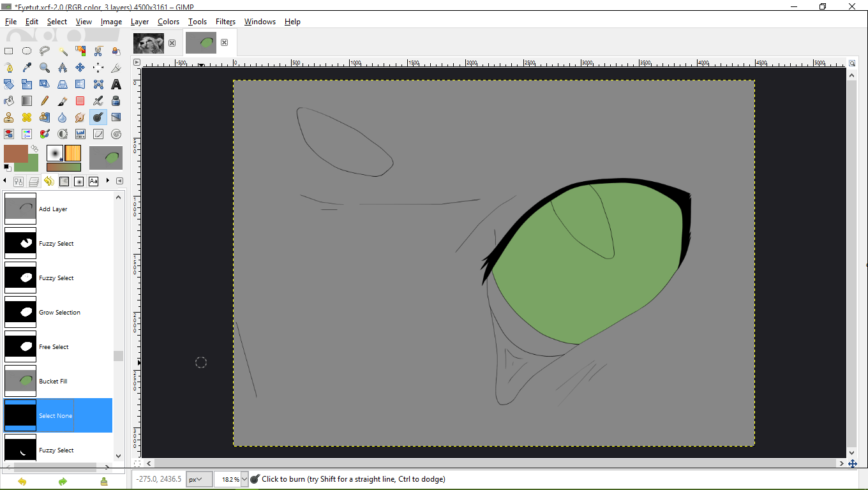The width and height of the screenshot is (868, 490).
Task: Select the Color Picker eyedropper tool
Action: pyautogui.click(x=27, y=68)
